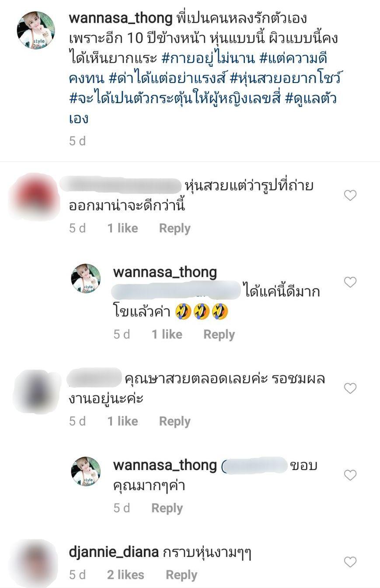The width and height of the screenshot is (380, 588).
Task: View 2 likes on djannie_diana's comment
Action: pyautogui.click(x=126, y=575)
